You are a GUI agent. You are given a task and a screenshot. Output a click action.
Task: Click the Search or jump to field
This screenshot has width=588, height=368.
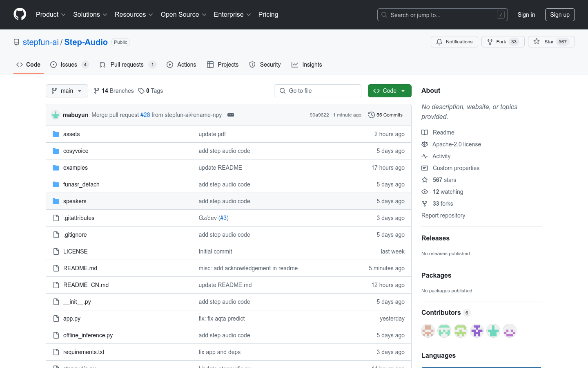tap(443, 15)
